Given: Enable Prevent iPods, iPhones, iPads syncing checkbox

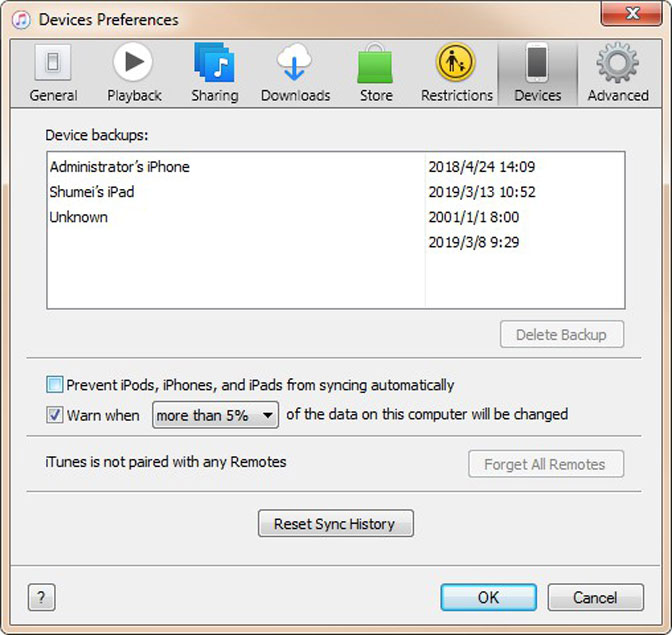Looking at the screenshot, I should point(54,385).
